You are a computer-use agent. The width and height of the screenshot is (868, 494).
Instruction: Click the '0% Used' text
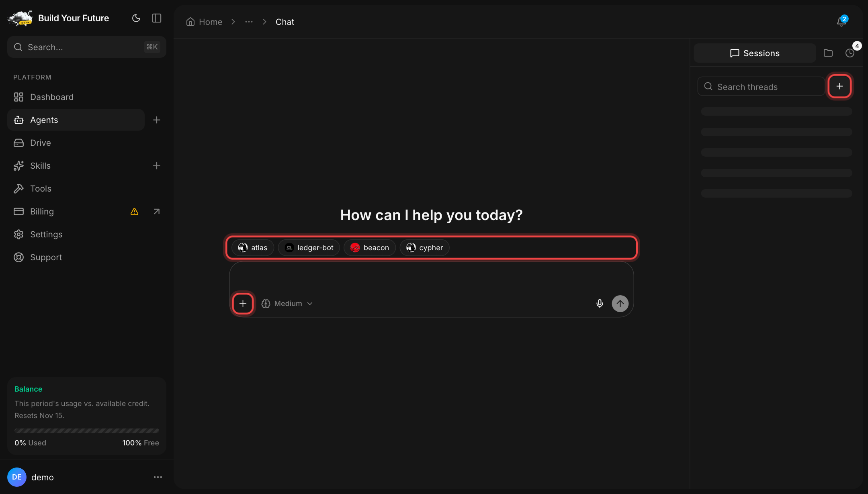click(30, 443)
